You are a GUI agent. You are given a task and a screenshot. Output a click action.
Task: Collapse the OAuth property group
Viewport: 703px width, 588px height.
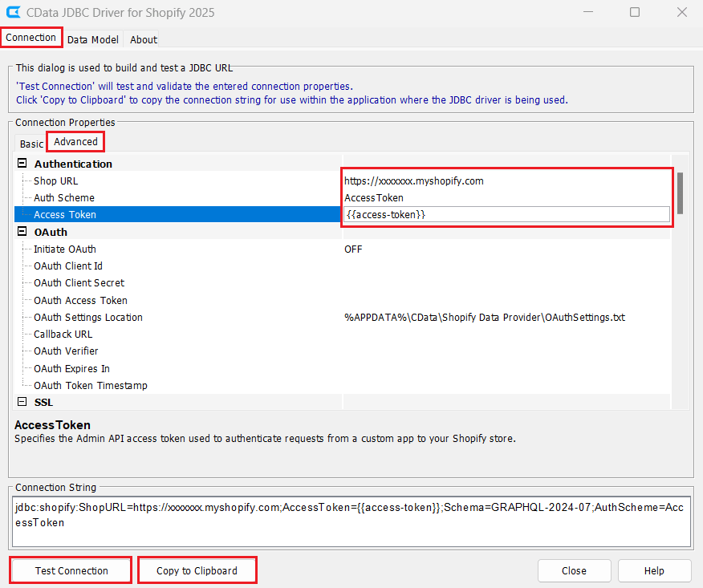22,232
